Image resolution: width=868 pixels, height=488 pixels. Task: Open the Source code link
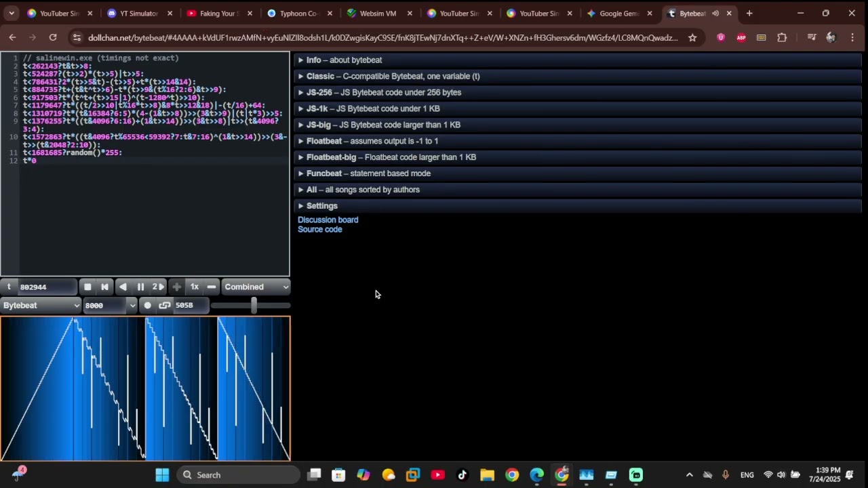(319, 229)
